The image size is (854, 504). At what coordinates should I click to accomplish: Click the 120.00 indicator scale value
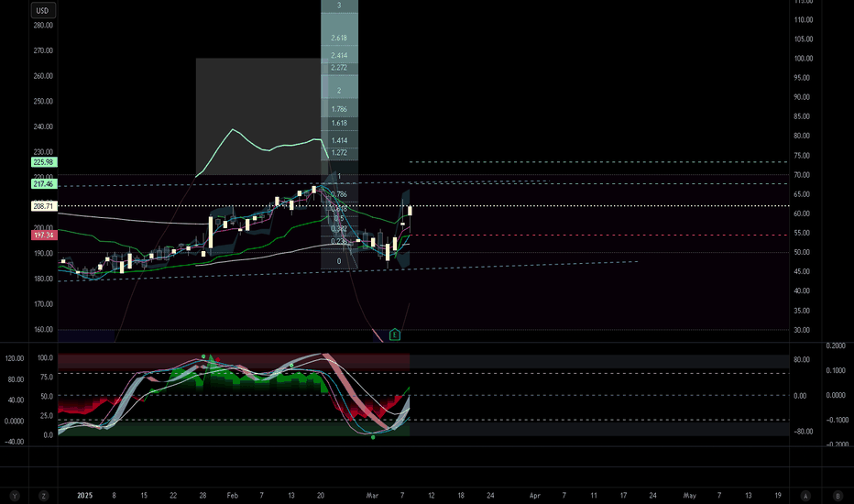click(14, 358)
